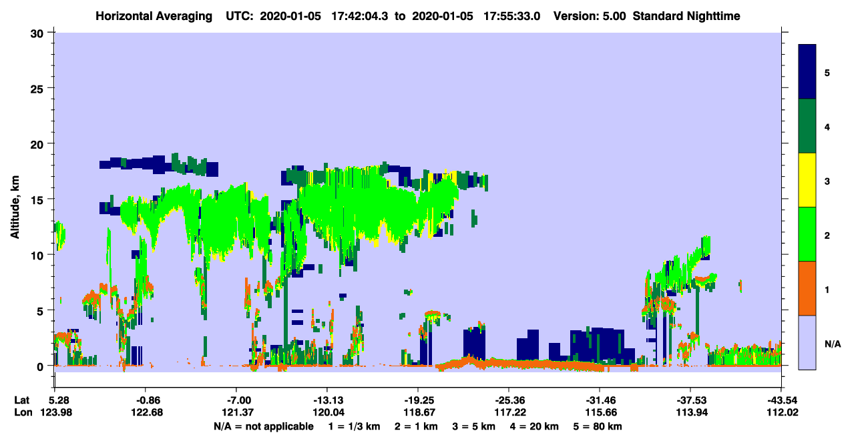Viewport: 868px width, 445px height.
Task: Click the '4 = 20 km' legend entry
Action: pyautogui.click(x=535, y=426)
